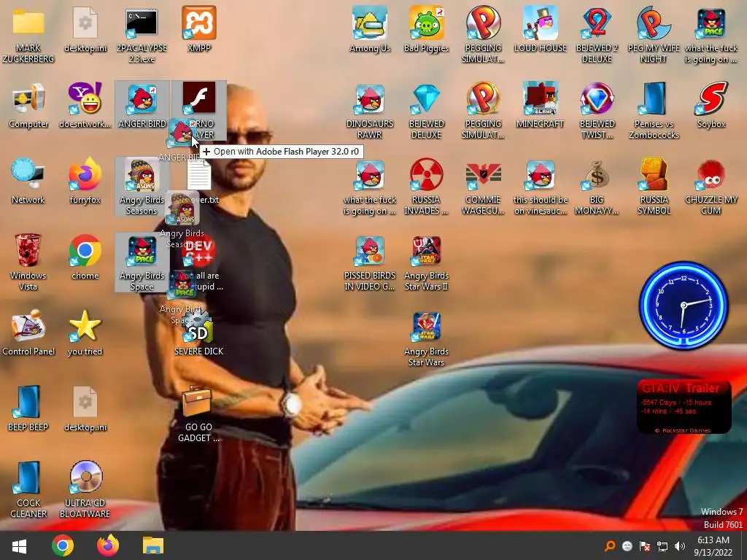Click the volume speaker tray icon
The height and width of the screenshot is (560, 747).
(680, 546)
